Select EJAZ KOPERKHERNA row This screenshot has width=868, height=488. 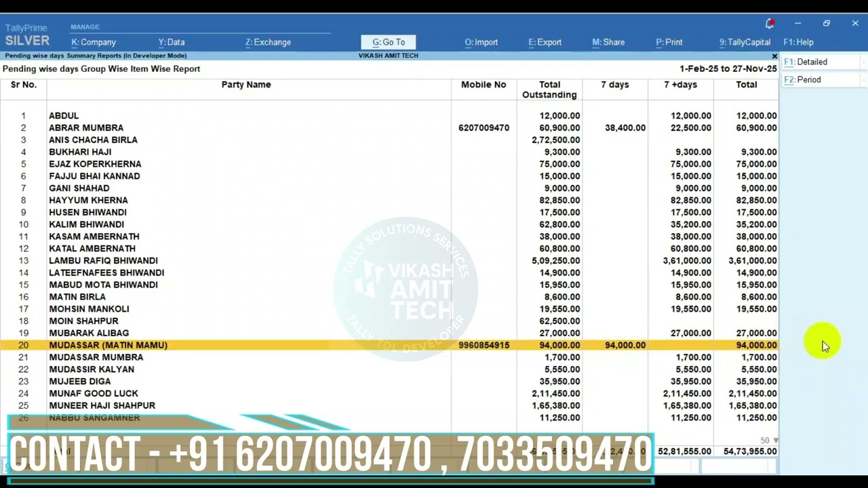pyautogui.click(x=389, y=164)
